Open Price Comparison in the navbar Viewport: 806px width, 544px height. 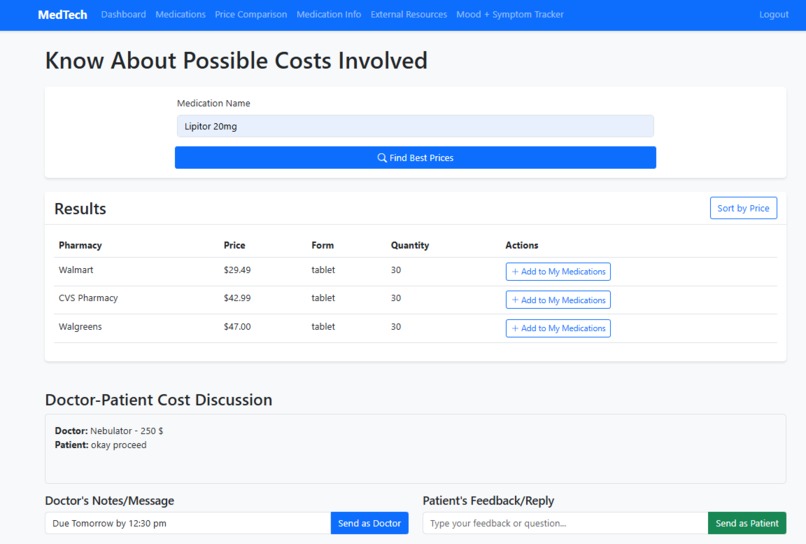tap(251, 14)
